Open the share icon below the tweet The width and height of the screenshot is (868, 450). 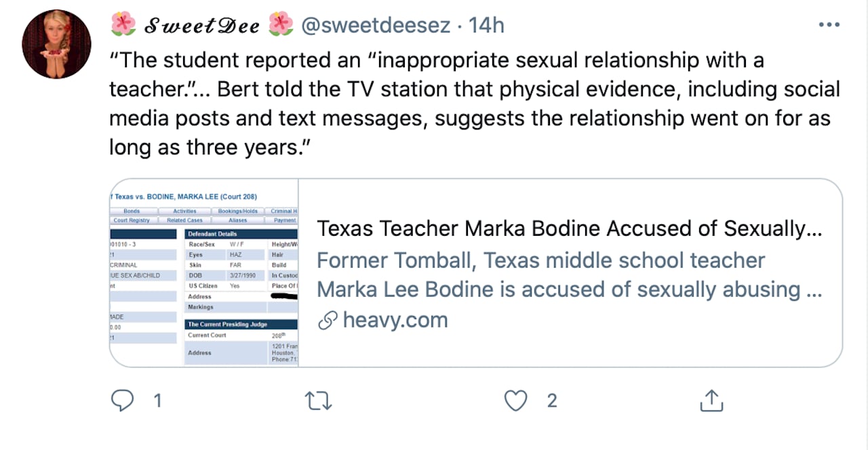click(711, 401)
